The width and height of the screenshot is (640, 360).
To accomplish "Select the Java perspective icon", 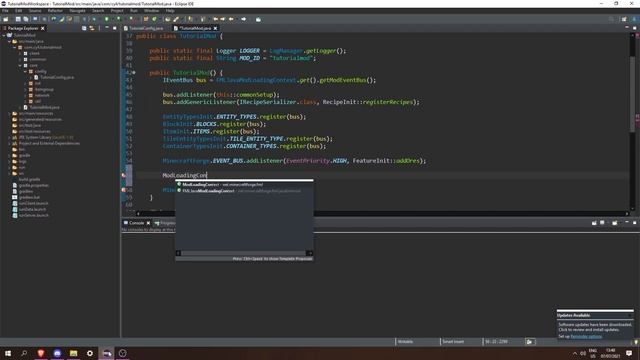I will 634,19.
